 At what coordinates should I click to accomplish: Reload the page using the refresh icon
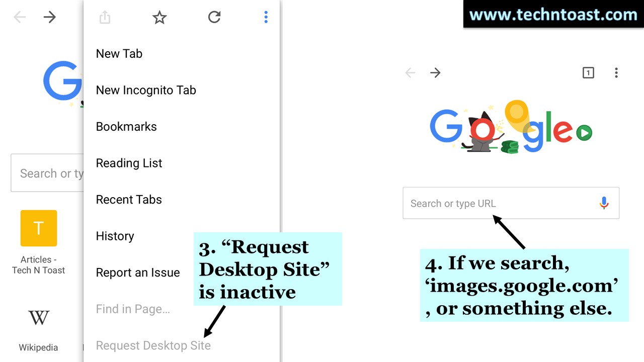214,17
